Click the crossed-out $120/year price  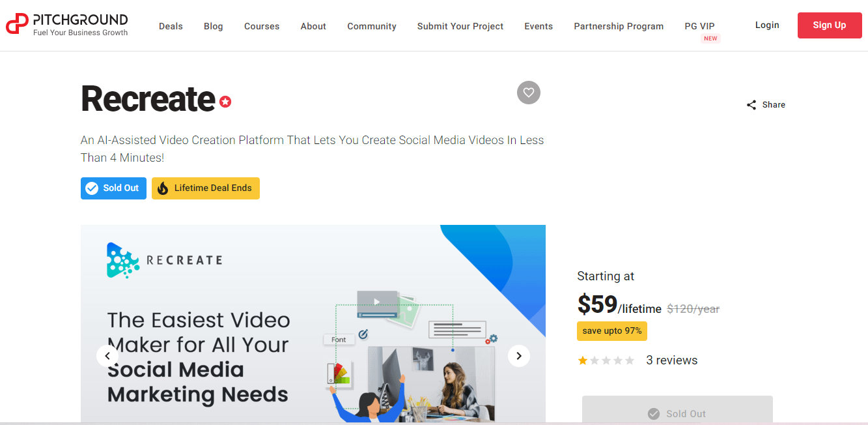coord(693,309)
